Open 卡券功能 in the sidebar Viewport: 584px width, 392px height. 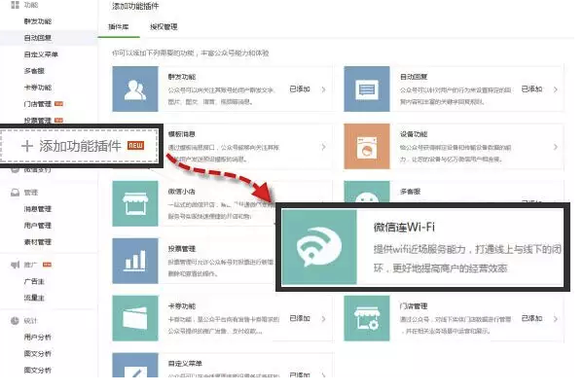point(38,88)
